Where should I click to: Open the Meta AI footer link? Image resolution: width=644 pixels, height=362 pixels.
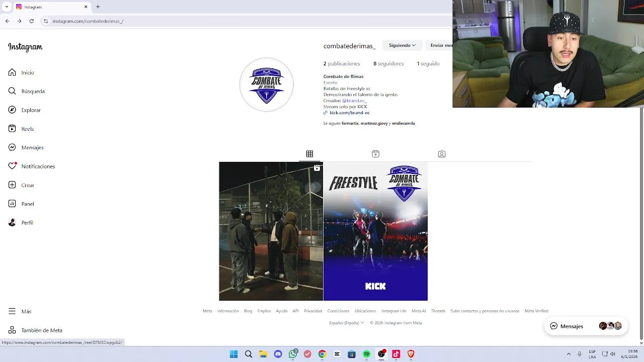tap(419, 311)
